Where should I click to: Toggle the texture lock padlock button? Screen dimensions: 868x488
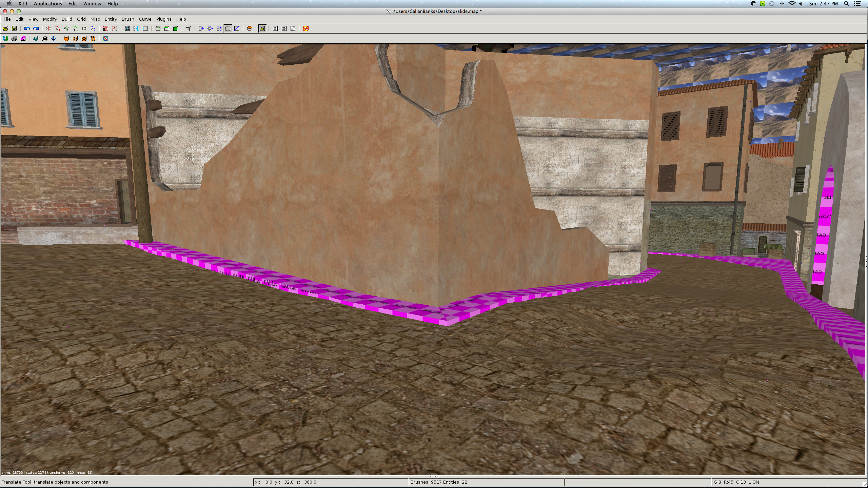262,28
